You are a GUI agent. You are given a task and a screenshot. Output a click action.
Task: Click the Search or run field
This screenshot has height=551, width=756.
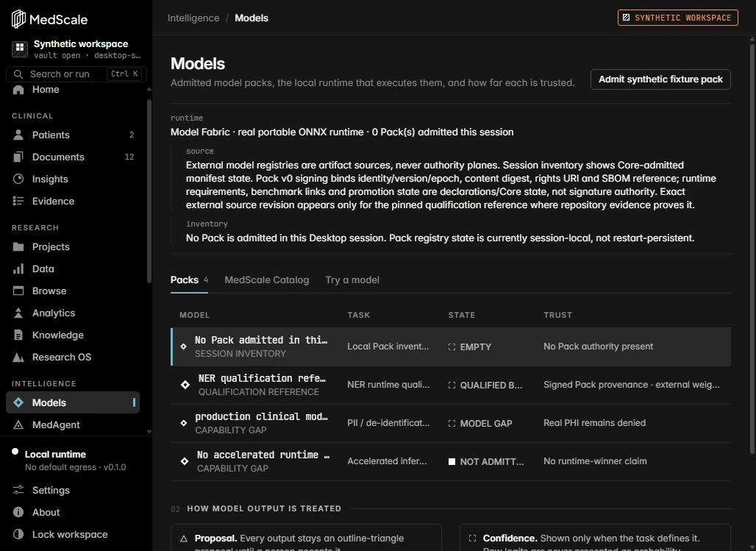point(76,74)
